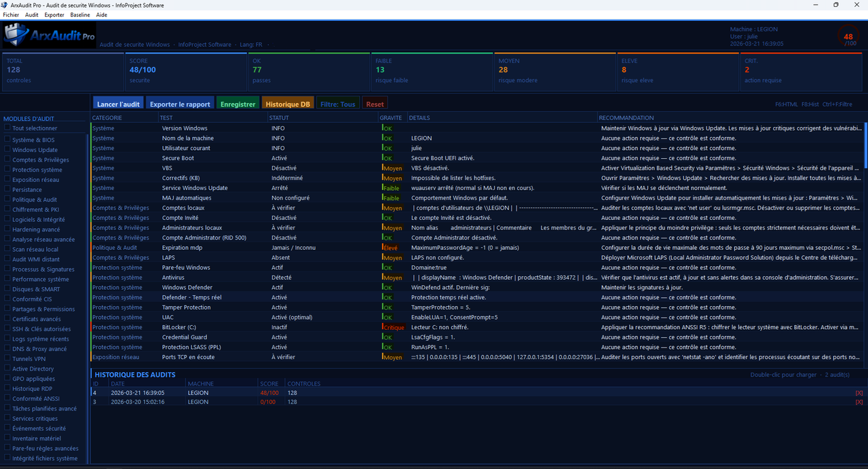The image size is (868, 469).
Task: Select the Compte Invité row
Action: [x=476, y=218]
